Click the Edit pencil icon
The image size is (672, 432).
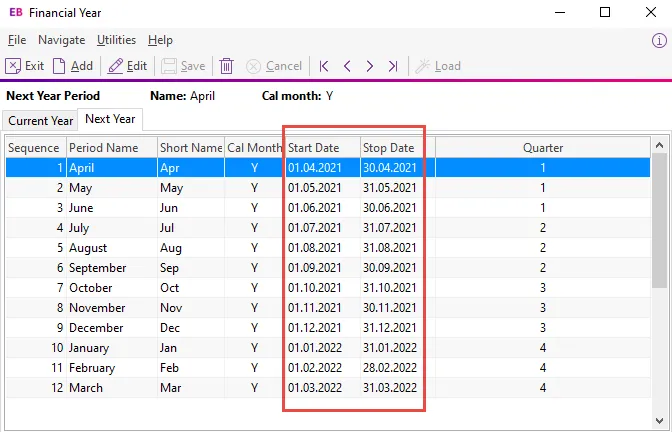click(115, 66)
